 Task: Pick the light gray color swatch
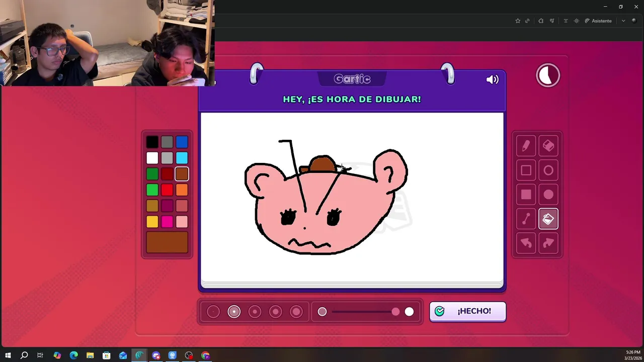pos(167,158)
